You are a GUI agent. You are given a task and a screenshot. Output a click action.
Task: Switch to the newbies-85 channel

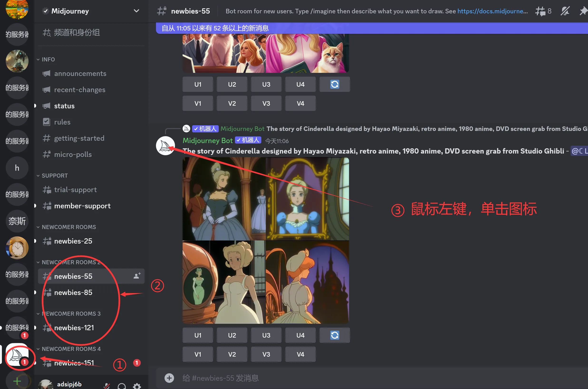pyautogui.click(x=73, y=292)
